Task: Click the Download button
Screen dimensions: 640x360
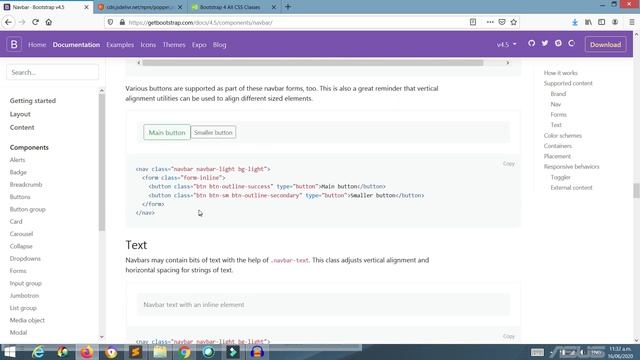Action: (605, 44)
